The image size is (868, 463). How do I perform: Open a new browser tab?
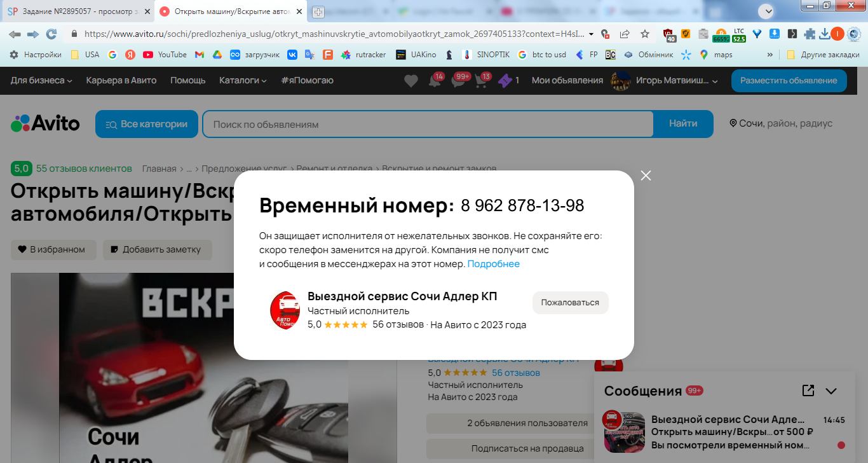click(318, 11)
